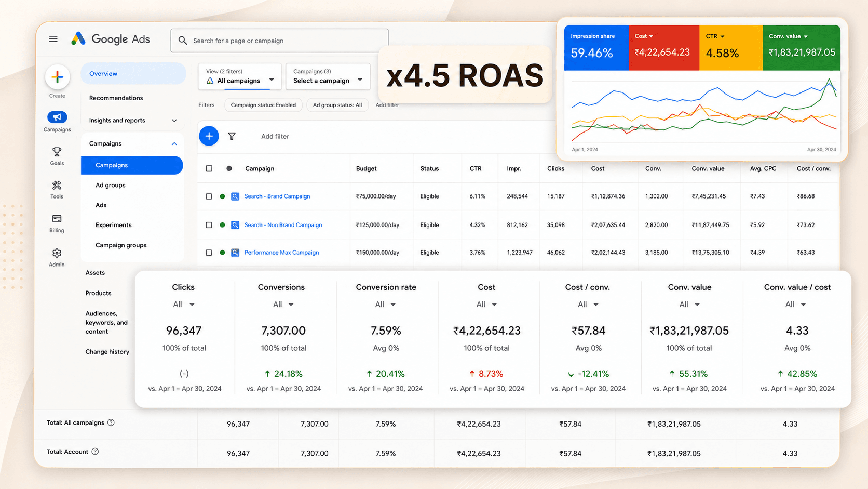Select the blue Impression share tile
868x489 pixels.
596,48
